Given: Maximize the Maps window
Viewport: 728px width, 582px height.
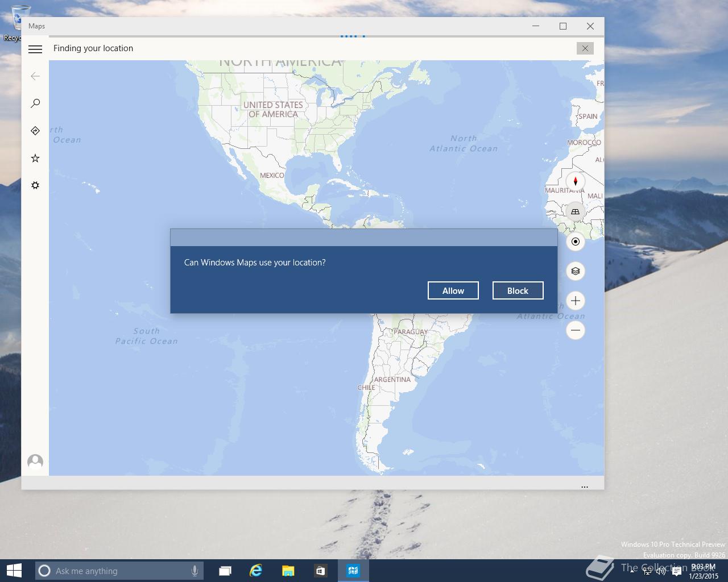Looking at the screenshot, I should coord(563,26).
